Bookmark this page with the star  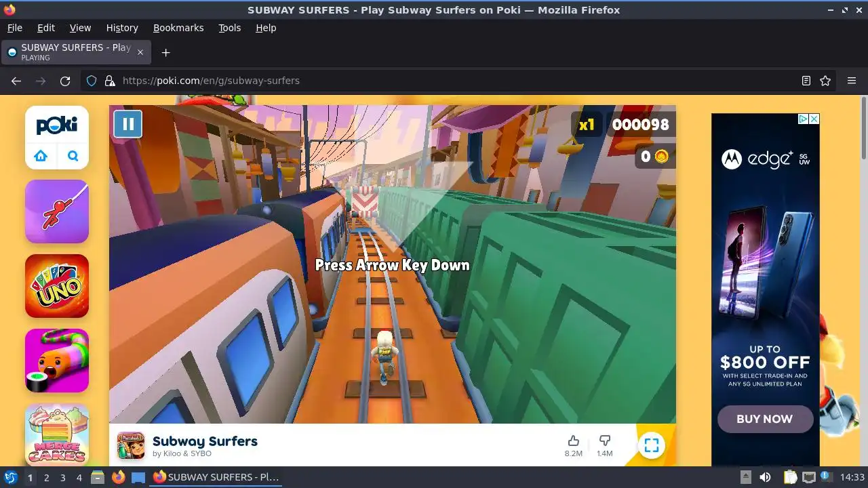[x=825, y=81]
